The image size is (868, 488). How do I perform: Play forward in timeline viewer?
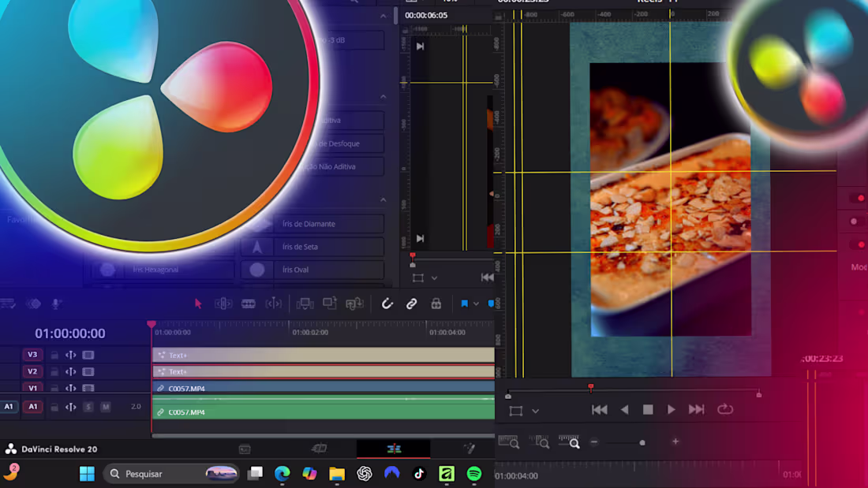(672, 409)
